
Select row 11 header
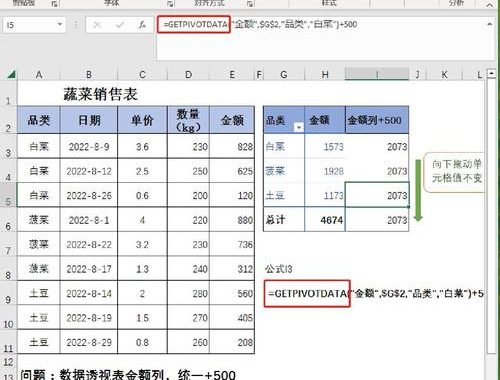(x=8, y=342)
